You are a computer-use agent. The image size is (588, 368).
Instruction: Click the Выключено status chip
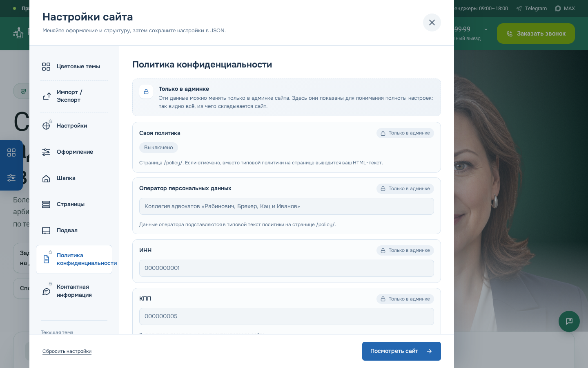tap(158, 148)
